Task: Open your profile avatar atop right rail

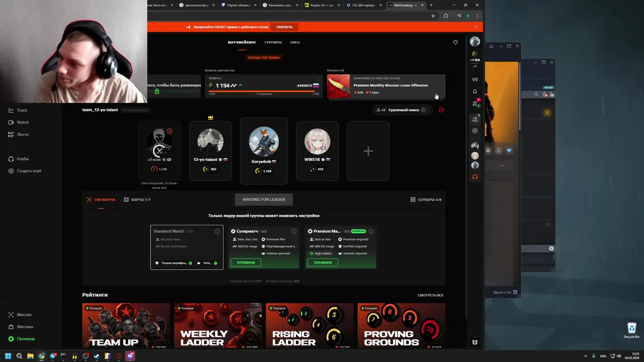Action: [475, 41]
